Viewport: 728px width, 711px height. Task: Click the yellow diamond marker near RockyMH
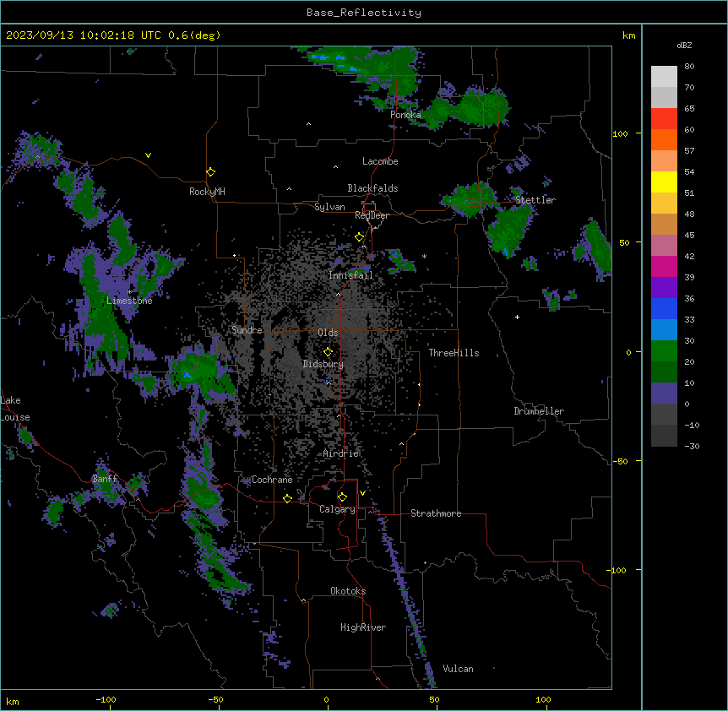210,172
